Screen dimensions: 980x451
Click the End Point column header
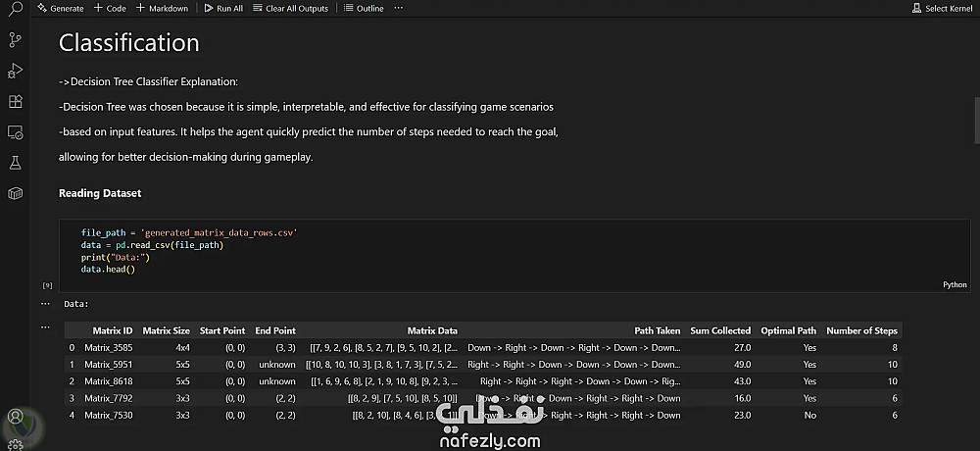(275, 331)
